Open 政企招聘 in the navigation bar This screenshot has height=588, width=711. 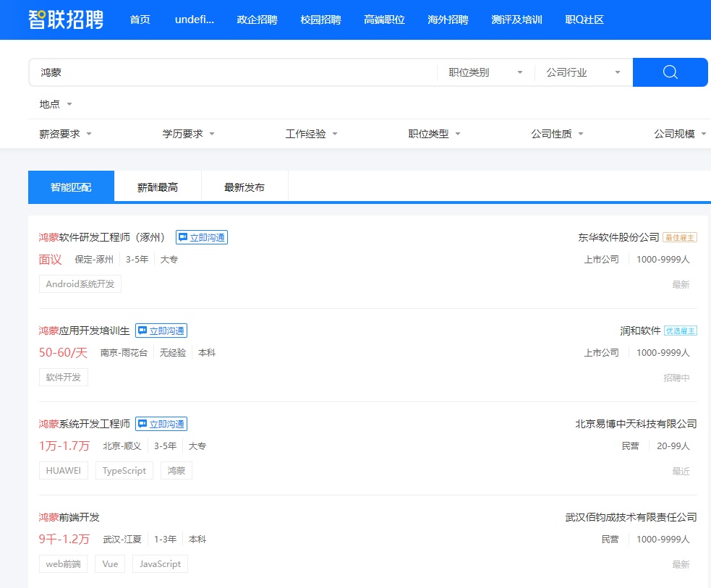(257, 20)
